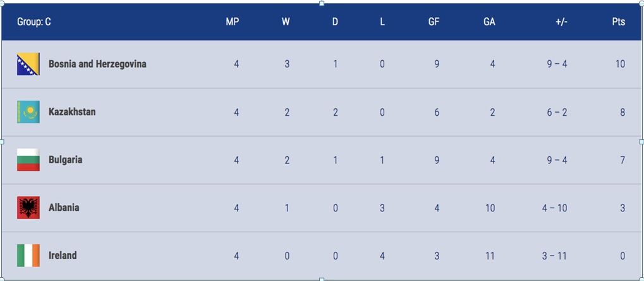Click the Bulgaria flag icon
This screenshot has height=281, width=644.
point(28,159)
